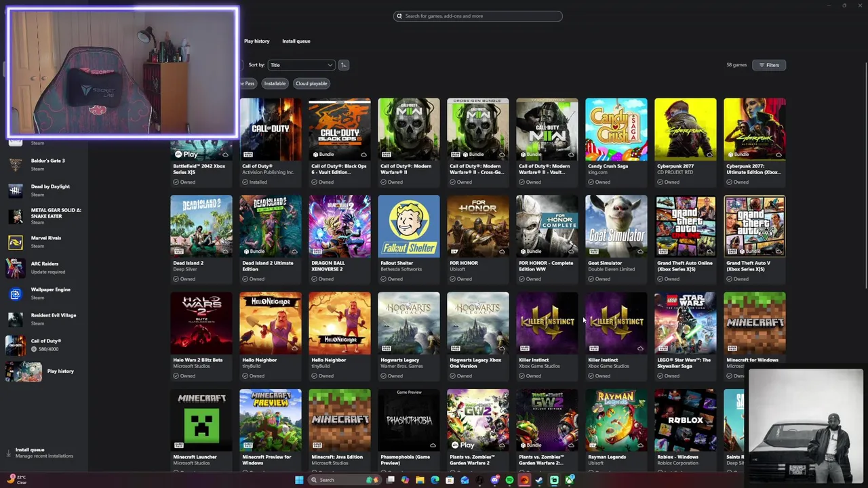The width and height of the screenshot is (868, 488).
Task: Click the library vertical scrollbar
Action: [865, 176]
